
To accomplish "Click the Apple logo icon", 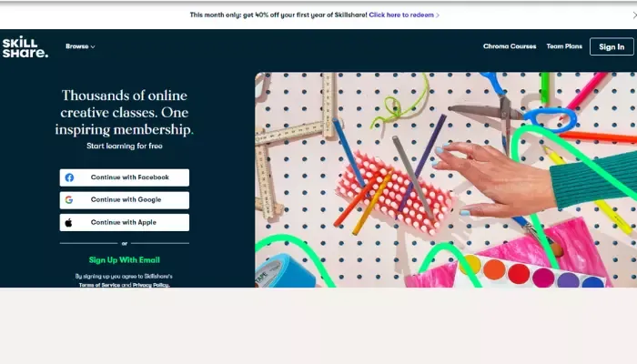I will click(x=68, y=223).
